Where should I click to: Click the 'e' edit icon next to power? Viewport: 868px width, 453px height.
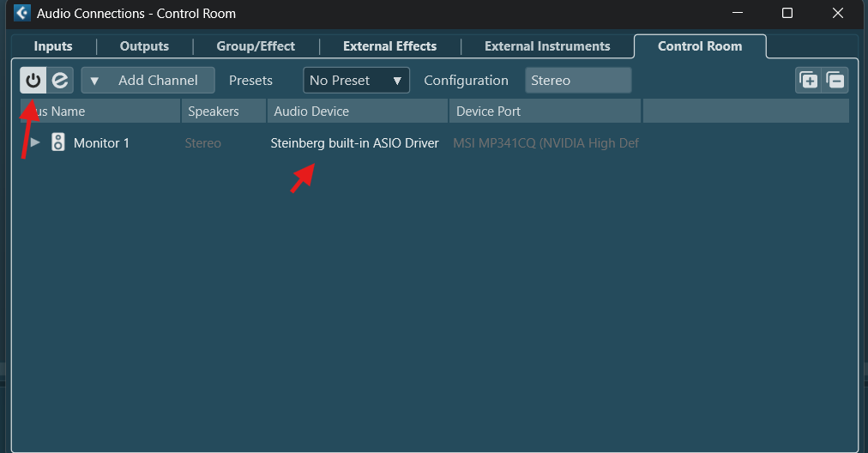click(x=60, y=81)
